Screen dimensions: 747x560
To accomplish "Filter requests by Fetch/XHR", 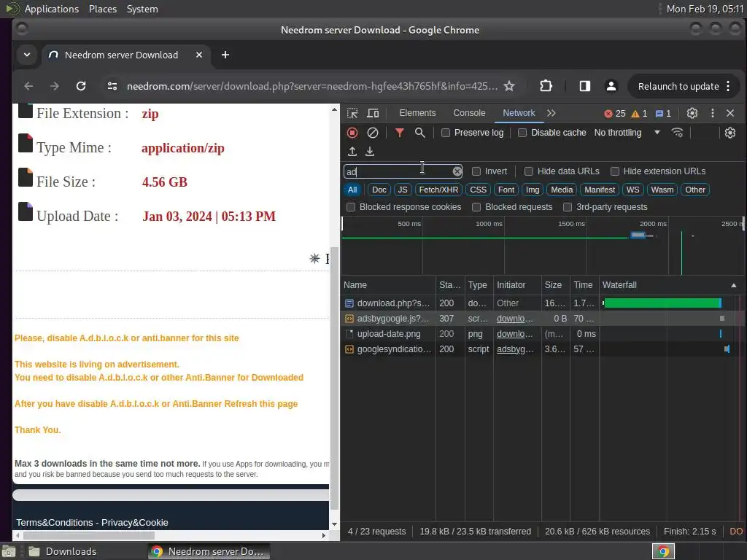I will [x=438, y=190].
